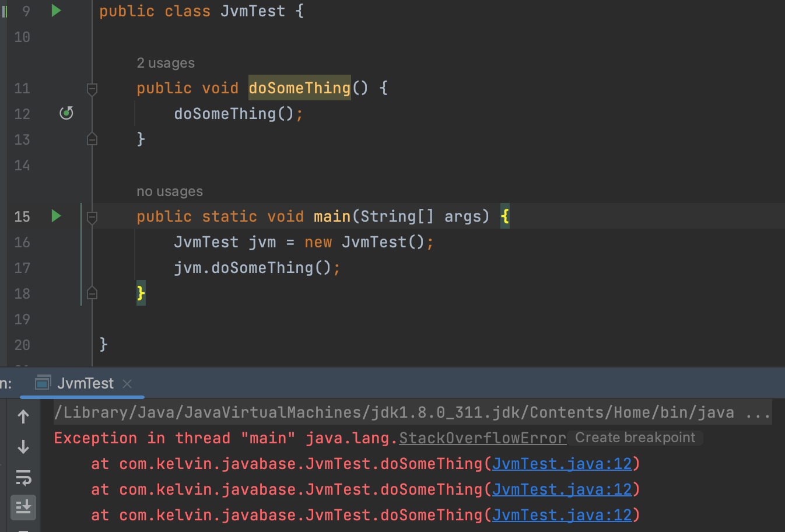The image size is (785, 532).
Task: Click Create breakpoint hint
Action: point(635,437)
